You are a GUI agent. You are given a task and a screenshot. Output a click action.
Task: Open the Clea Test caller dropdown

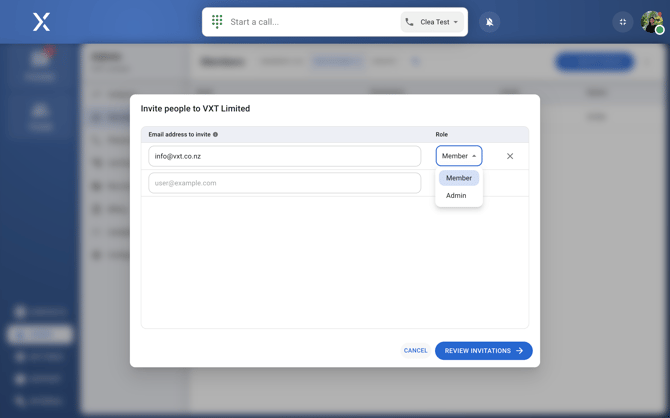coord(432,22)
